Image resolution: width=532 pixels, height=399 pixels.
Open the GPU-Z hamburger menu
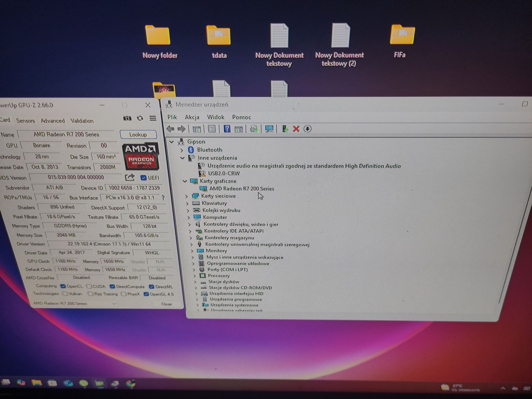point(153,118)
